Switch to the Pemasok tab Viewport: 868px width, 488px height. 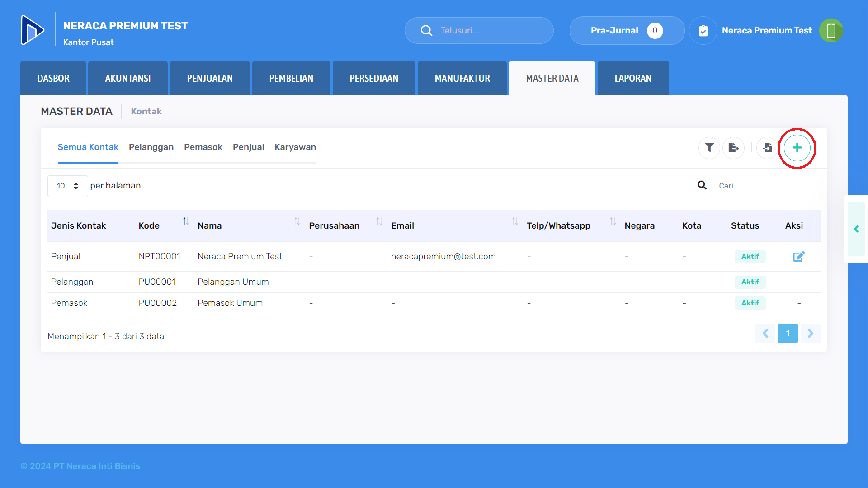tap(203, 147)
